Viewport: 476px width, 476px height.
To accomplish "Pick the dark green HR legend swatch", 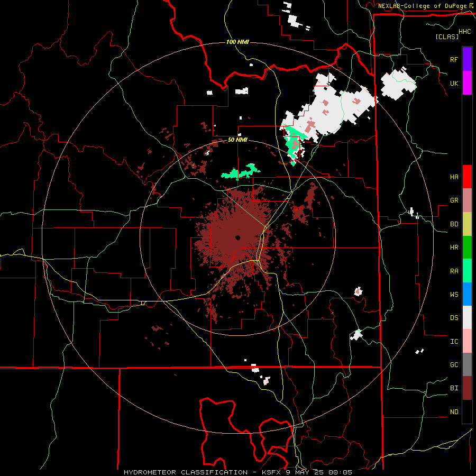I will click(467, 248).
